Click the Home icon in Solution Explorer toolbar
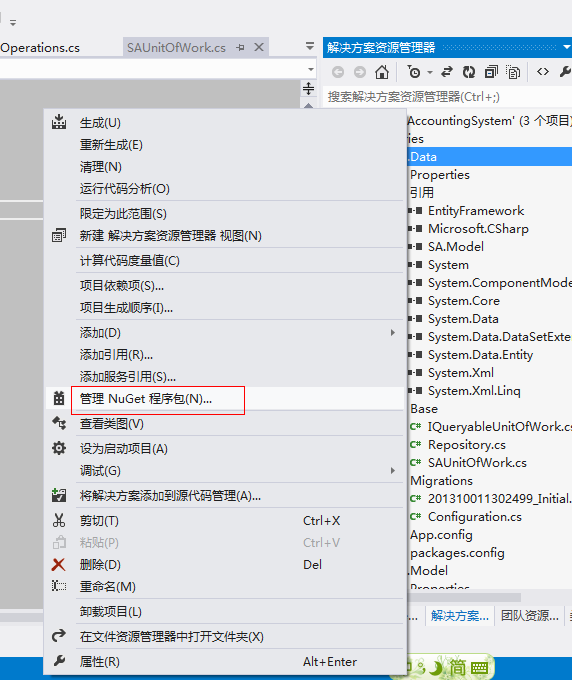572x680 pixels. tap(382, 72)
